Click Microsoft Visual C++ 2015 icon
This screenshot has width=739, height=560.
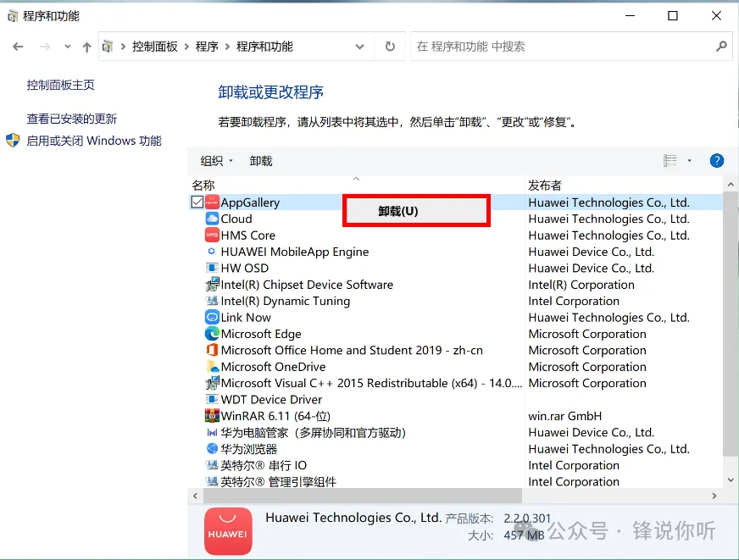212,383
